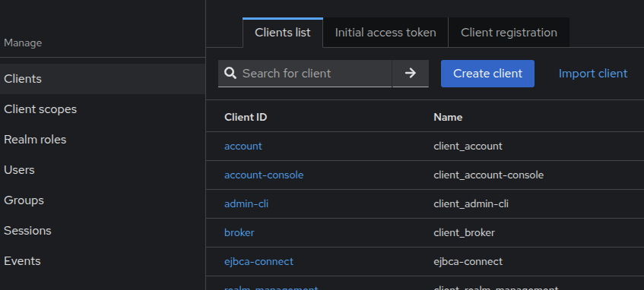Click the Name column header
The image size is (644, 290).
click(448, 118)
